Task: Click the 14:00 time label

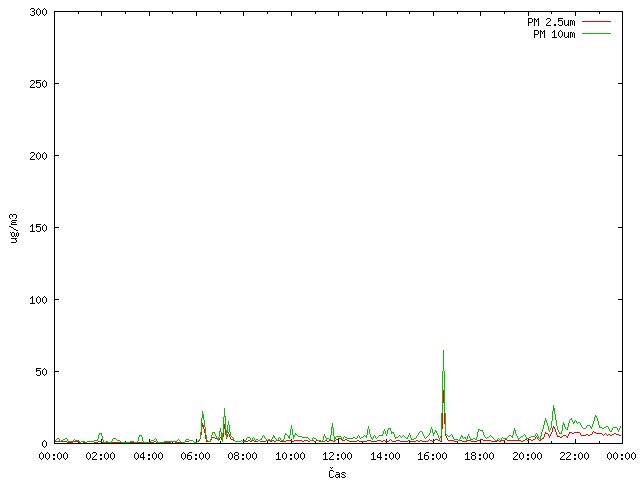Action: (x=385, y=456)
